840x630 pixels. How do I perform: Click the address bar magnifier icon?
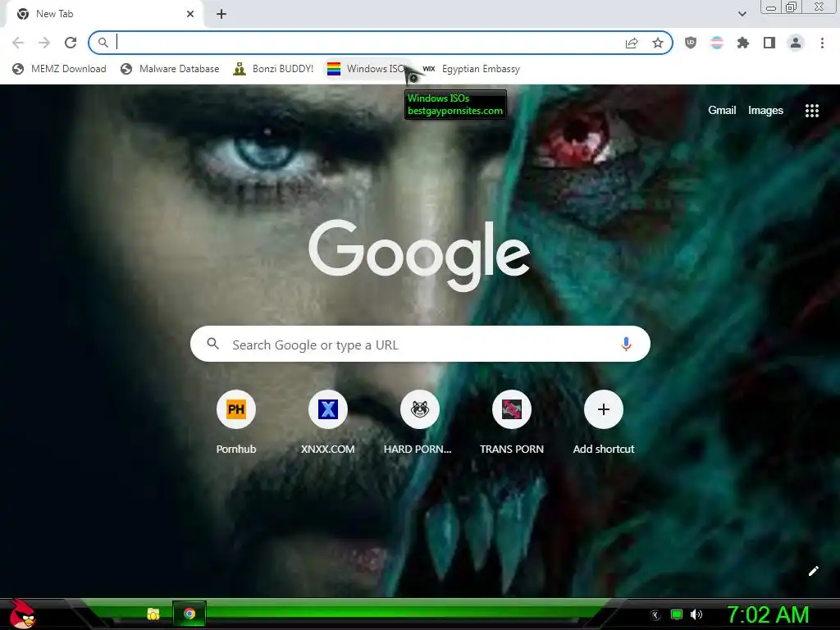[x=103, y=43]
